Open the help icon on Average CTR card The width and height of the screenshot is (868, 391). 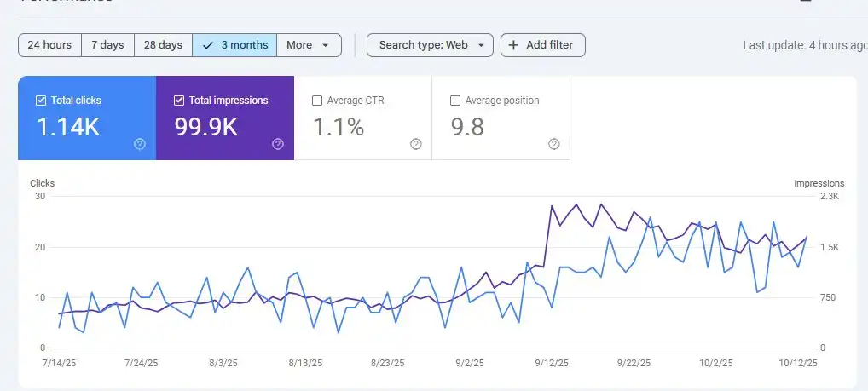pyautogui.click(x=416, y=144)
